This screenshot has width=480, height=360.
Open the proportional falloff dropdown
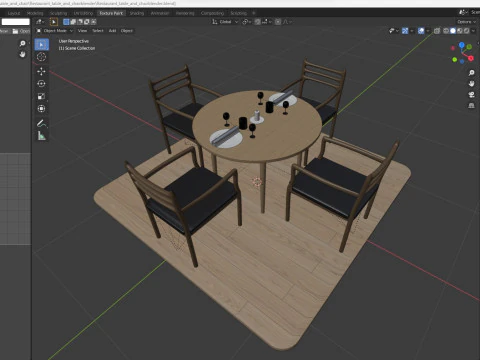click(x=287, y=22)
